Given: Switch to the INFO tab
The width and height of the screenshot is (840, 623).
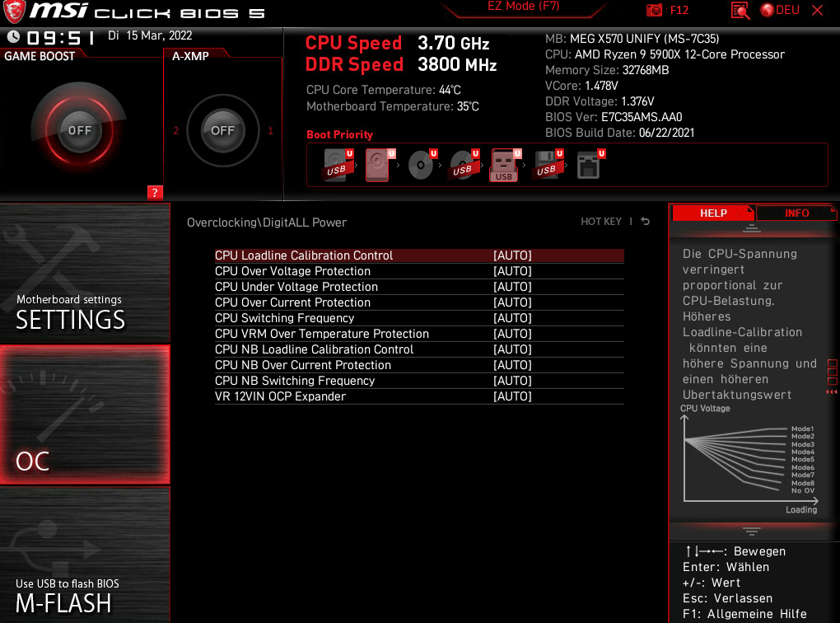Looking at the screenshot, I should click(796, 213).
